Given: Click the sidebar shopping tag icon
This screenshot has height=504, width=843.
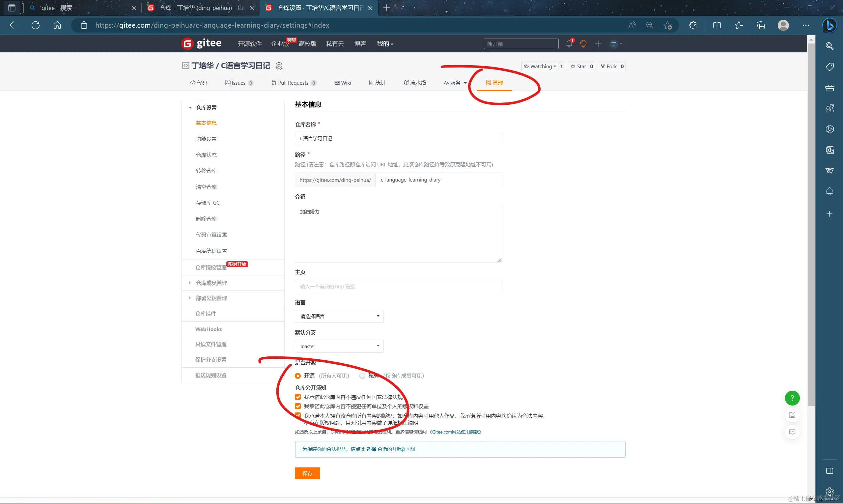Looking at the screenshot, I should coord(829,67).
